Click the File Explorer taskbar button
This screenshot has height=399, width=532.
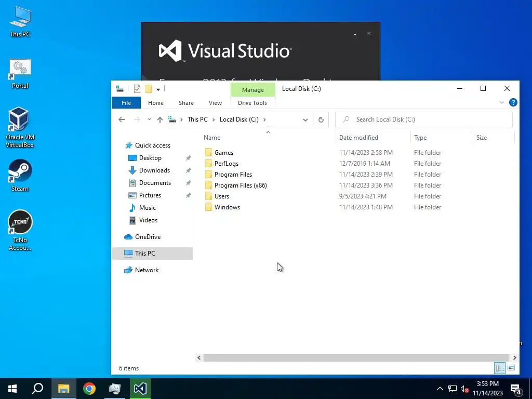point(63,389)
